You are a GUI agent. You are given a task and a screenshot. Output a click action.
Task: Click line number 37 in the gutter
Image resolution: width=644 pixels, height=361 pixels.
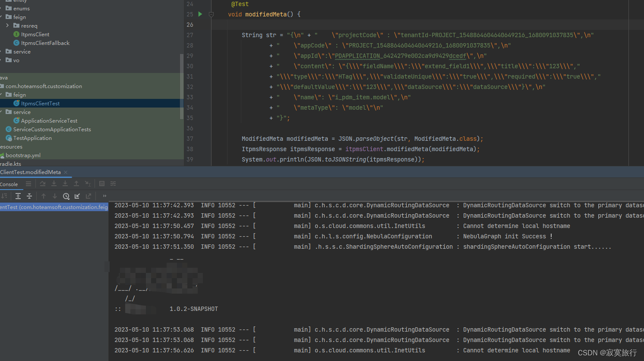[x=190, y=139]
